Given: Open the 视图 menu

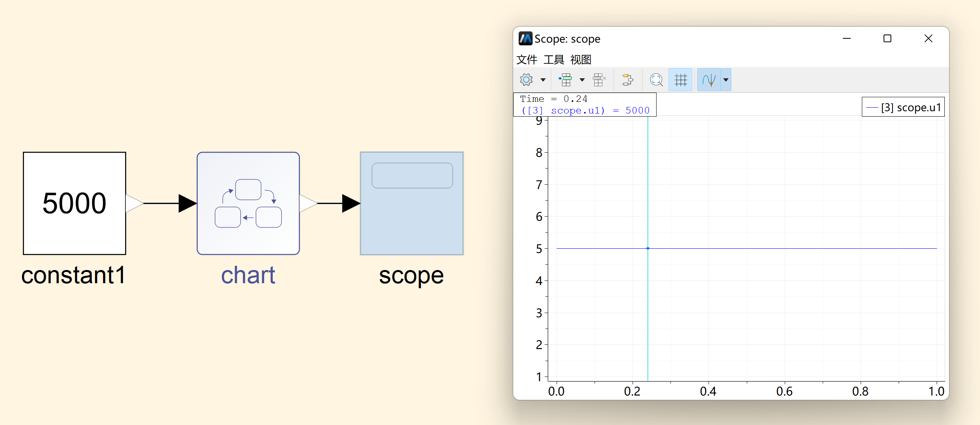Looking at the screenshot, I should tap(581, 60).
